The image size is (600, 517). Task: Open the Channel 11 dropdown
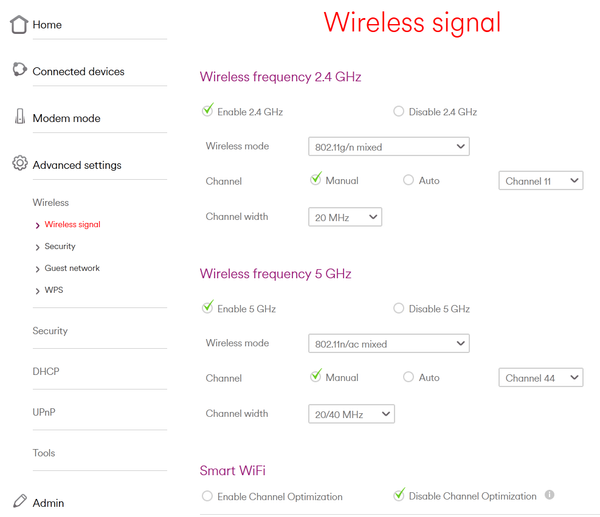pyautogui.click(x=540, y=181)
